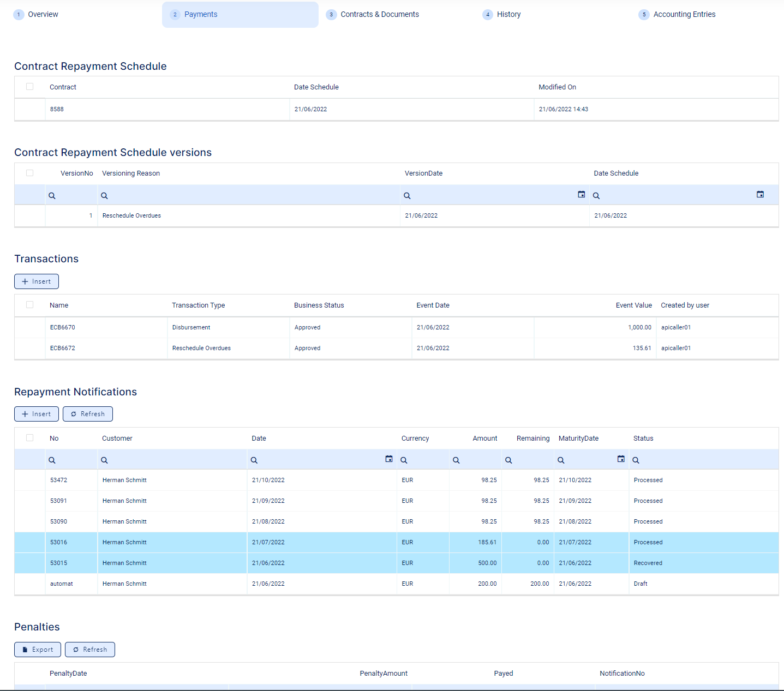This screenshot has height=691, width=784.
Task: Open the VersionDate filter calendar picker
Action: (581, 195)
